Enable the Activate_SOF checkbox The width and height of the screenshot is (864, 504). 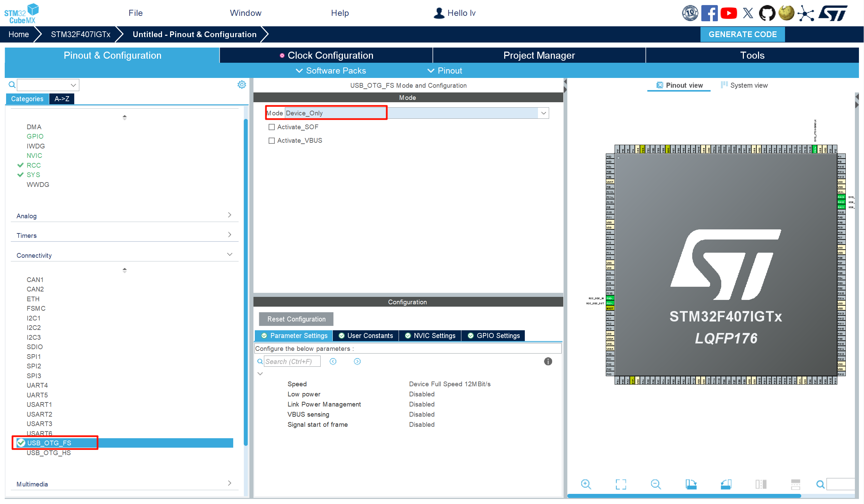272,127
